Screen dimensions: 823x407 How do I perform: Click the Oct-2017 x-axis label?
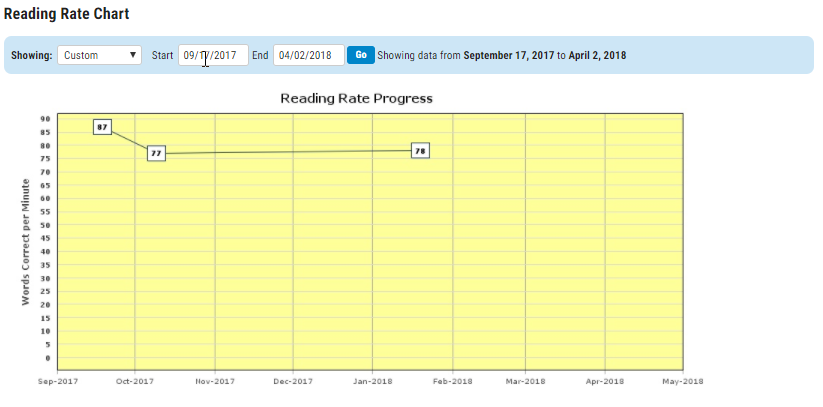[136, 381]
